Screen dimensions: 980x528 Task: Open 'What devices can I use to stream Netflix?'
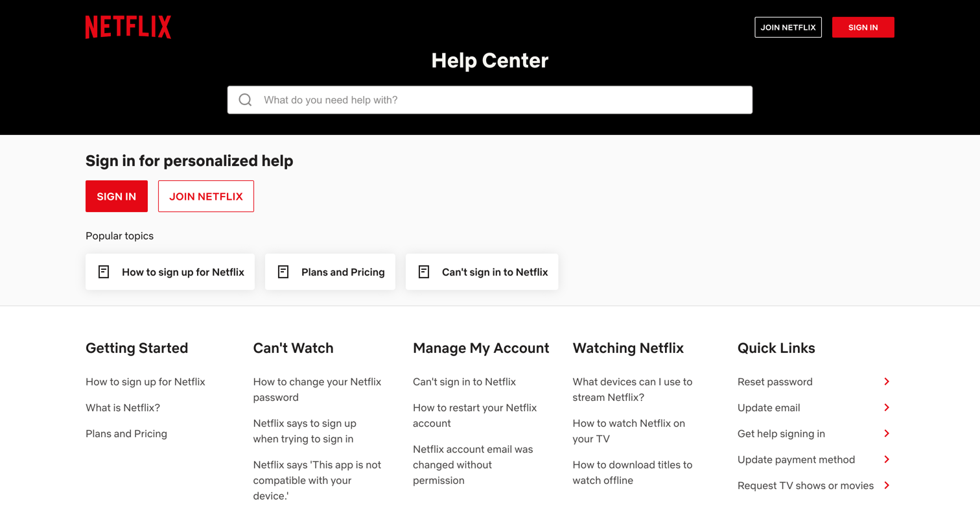click(633, 389)
